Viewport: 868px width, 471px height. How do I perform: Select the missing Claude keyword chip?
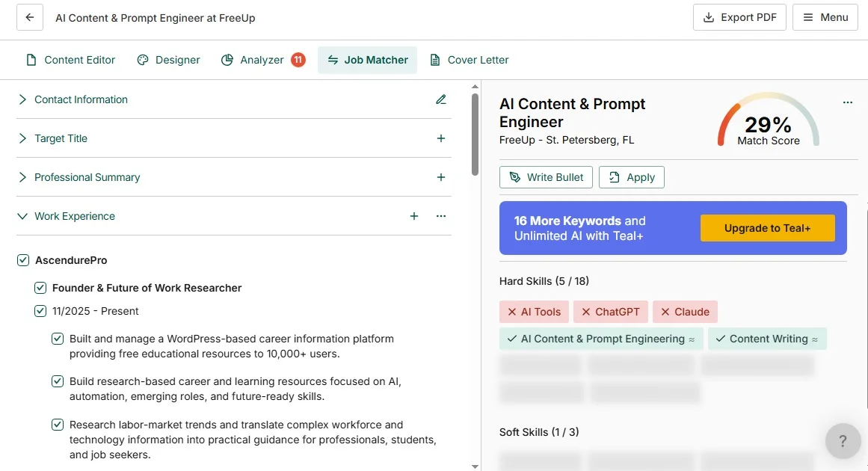pyautogui.click(x=685, y=312)
